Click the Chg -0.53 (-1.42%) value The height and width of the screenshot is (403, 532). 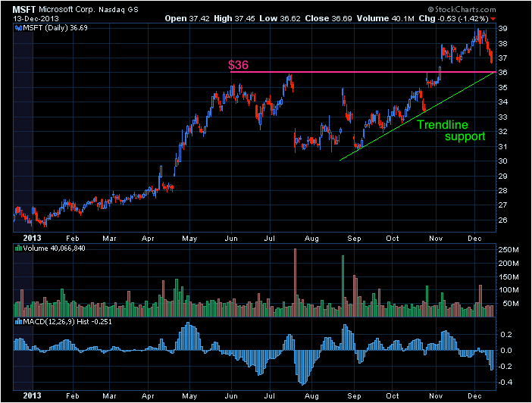pos(454,19)
